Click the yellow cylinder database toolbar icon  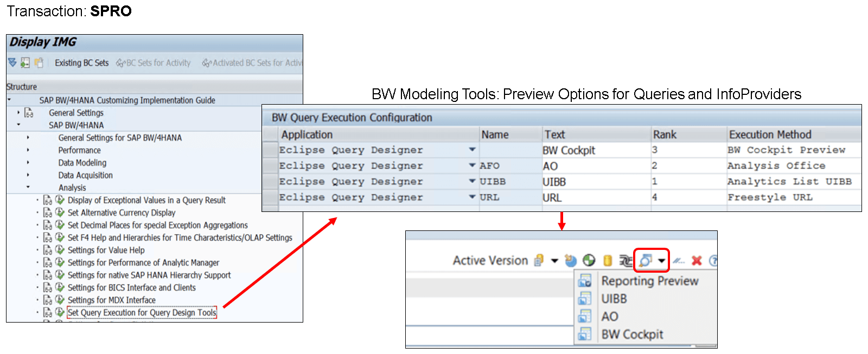[608, 261]
